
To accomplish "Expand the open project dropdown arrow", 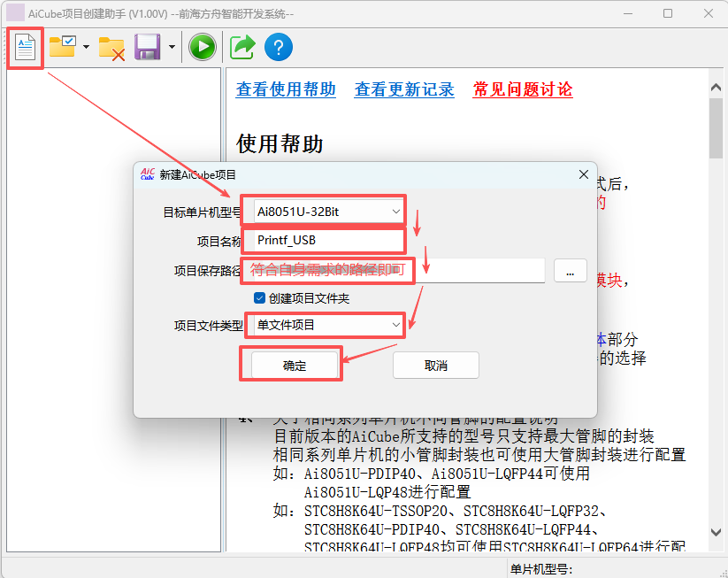I will coord(86,47).
